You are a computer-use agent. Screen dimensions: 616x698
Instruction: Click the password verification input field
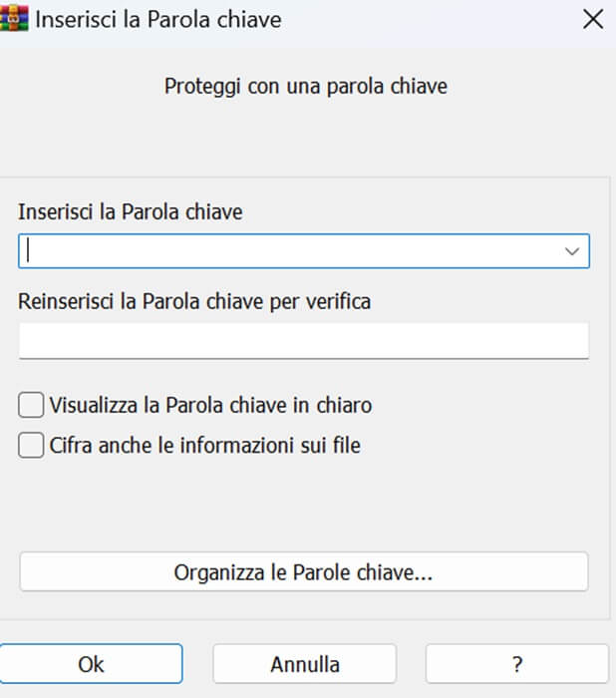point(303,340)
